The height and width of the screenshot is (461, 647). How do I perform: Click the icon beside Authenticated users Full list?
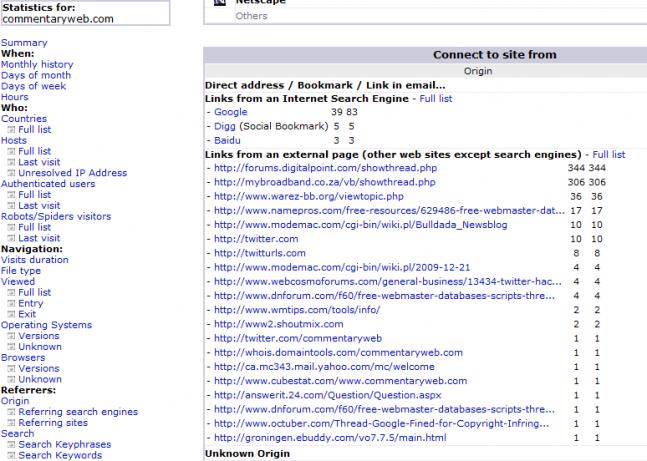point(11,195)
